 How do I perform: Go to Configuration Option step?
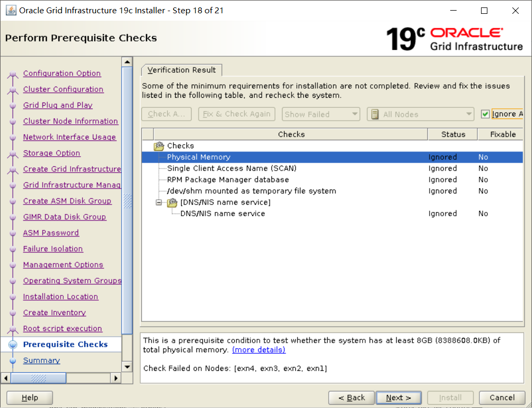pos(62,73)
